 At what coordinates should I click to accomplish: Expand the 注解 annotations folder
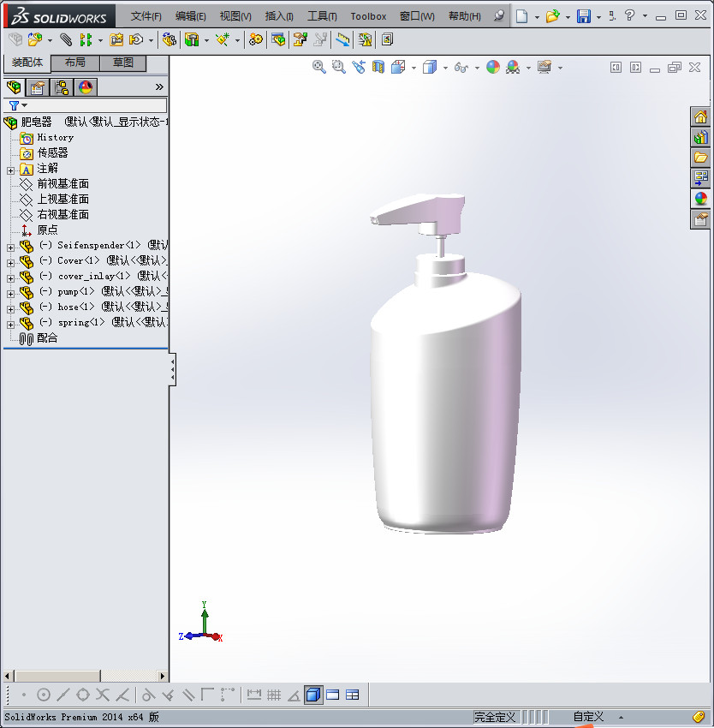(x=10, y=170)
